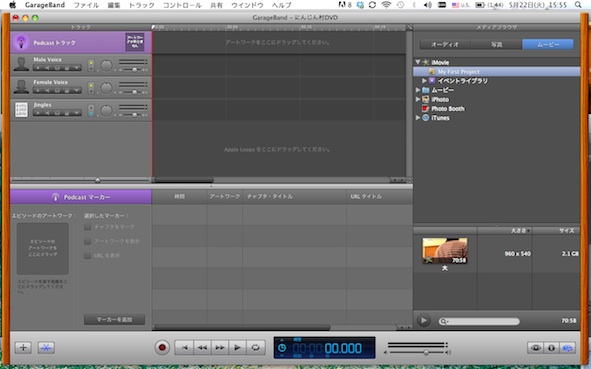Screen dimensions: 591x369
Task: Expand the iTunes node
Action: pos(418,118)
